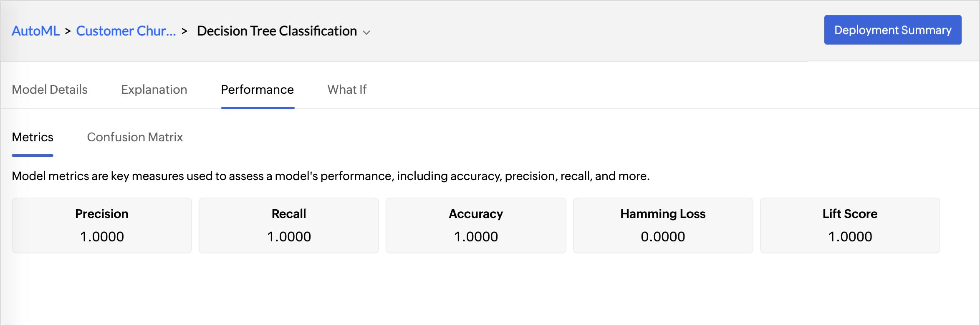The width and height of the screenshot is (980, 326).
Task: Switch to the Model Details tab
Action: (x=50, y=90)
